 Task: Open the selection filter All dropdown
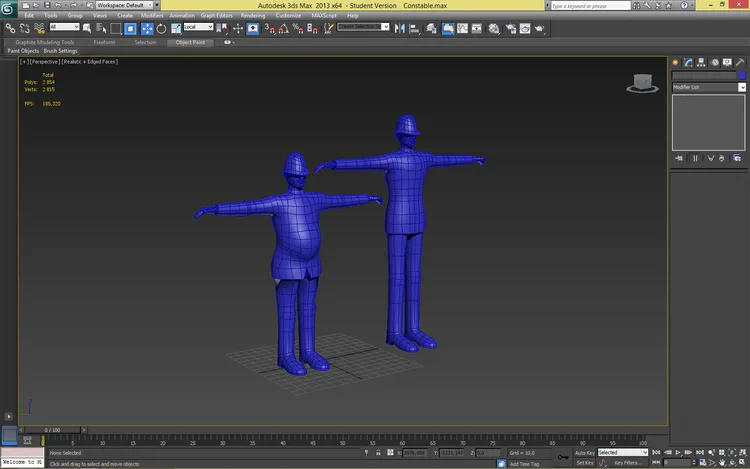click(x=64, y=27)
